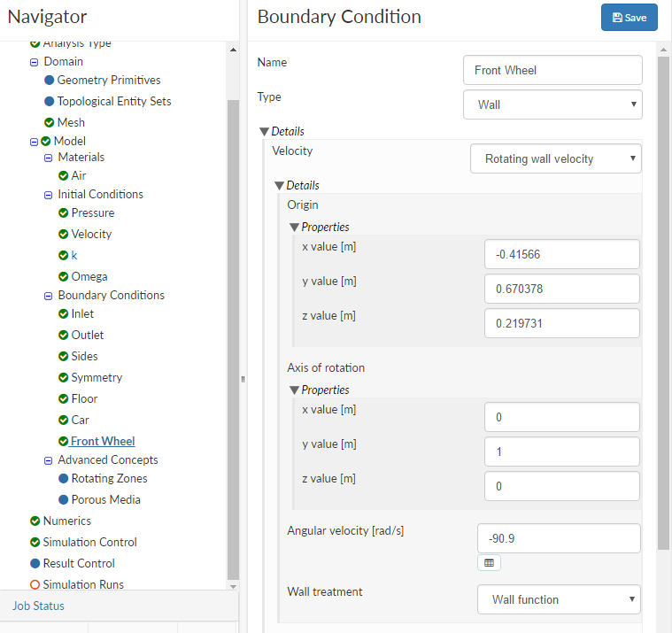Viewport: 672px width, 633px height.
Task: Click the blue dot beside Geometry Primitives
Action: 49,80
